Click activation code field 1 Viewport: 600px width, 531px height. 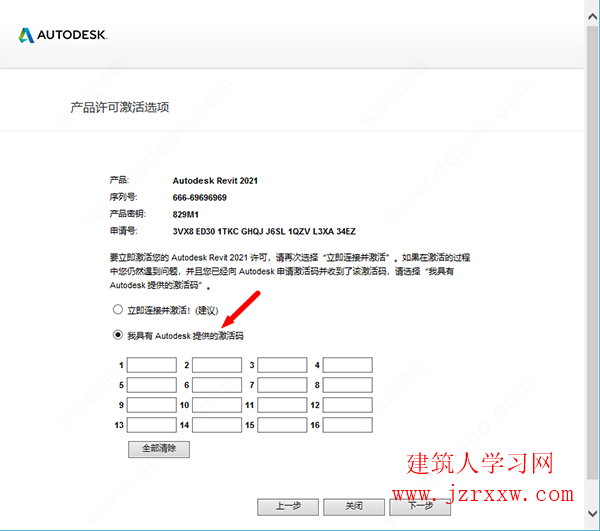coord(152,365)
